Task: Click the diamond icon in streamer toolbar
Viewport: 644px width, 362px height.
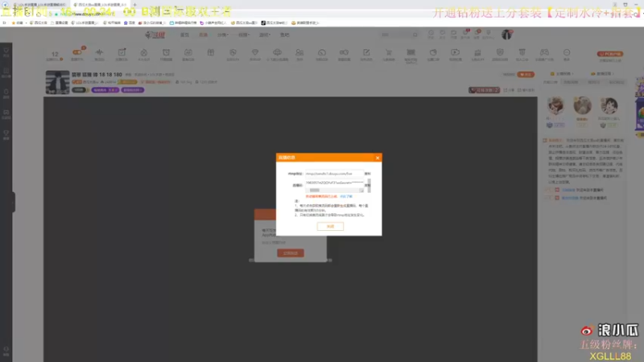Action: pyautogui.click(x=255, y=54)
